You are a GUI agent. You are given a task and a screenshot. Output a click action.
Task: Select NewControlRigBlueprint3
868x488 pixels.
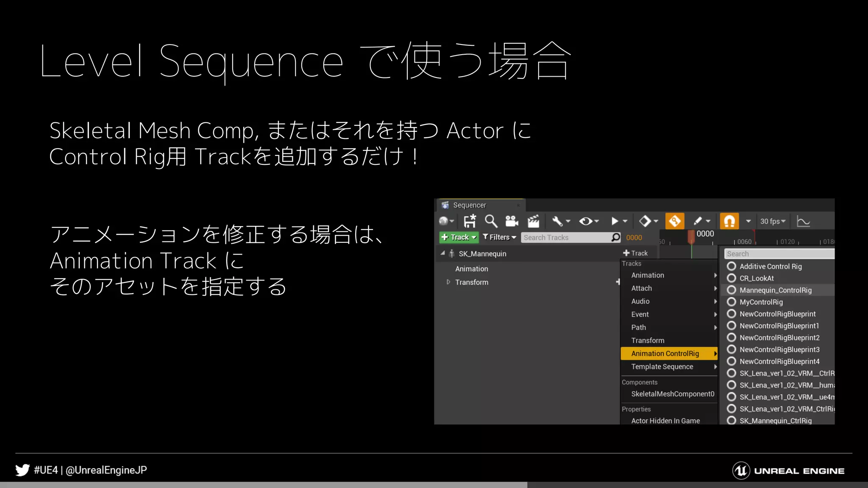click(x=778, y=349)
